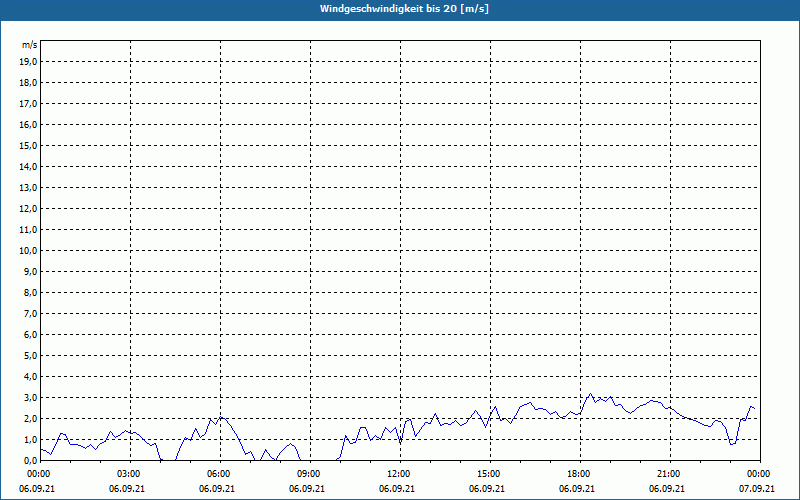Image resolution: width=800 pixels, height=500 pixels.
Task: Pick the 06.09.21 date under 18:00
Action: tap(577, 489)
